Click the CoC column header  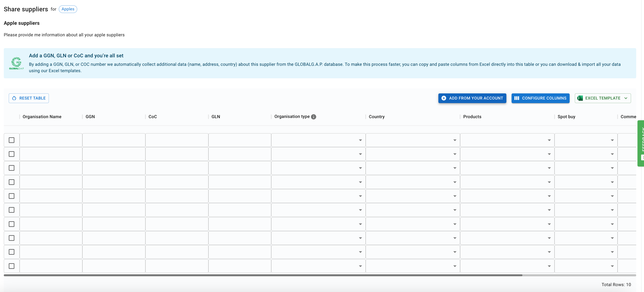pyautogui.click(x=153, y=117)
